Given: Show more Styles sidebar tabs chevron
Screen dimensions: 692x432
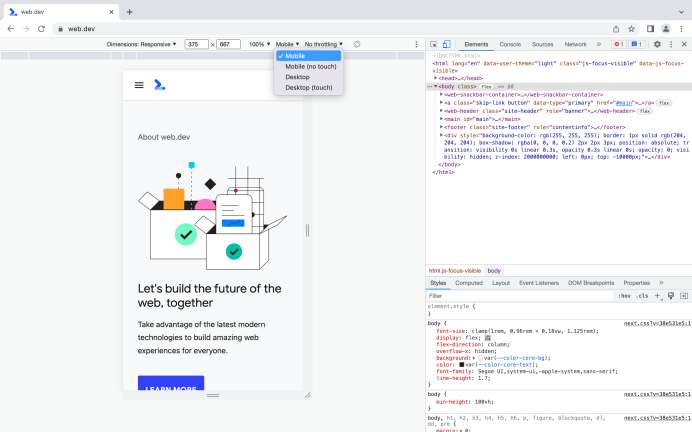Looking at the screenshot, I should [661, 283].
